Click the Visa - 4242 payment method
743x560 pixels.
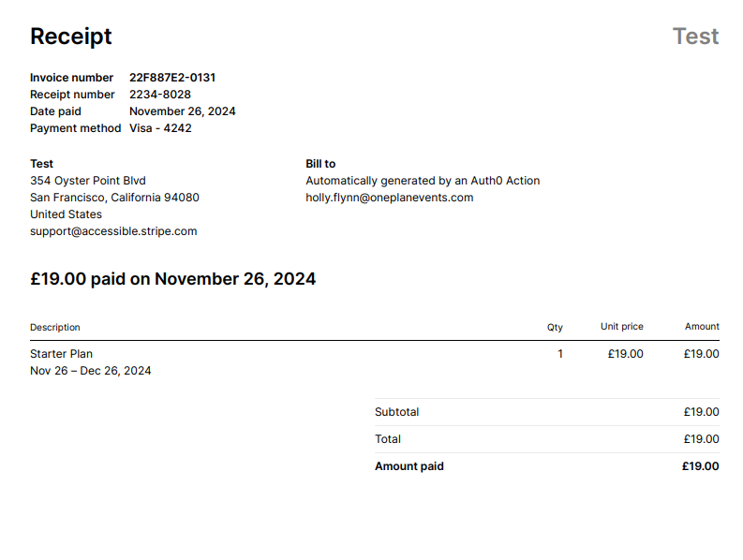coord(160,128)
